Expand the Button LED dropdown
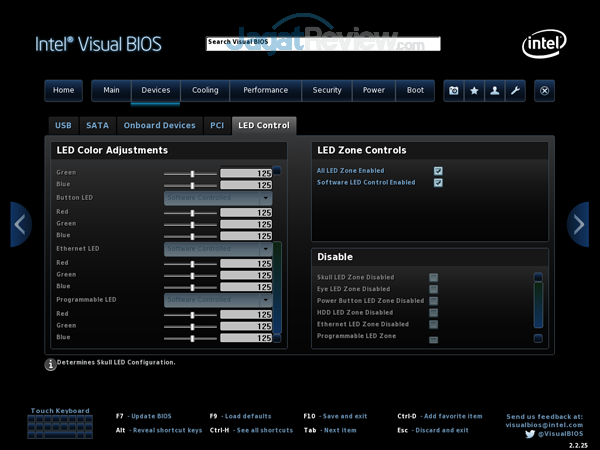The width and height of the screenshot is (600, 450). click(x=218, y=198)
